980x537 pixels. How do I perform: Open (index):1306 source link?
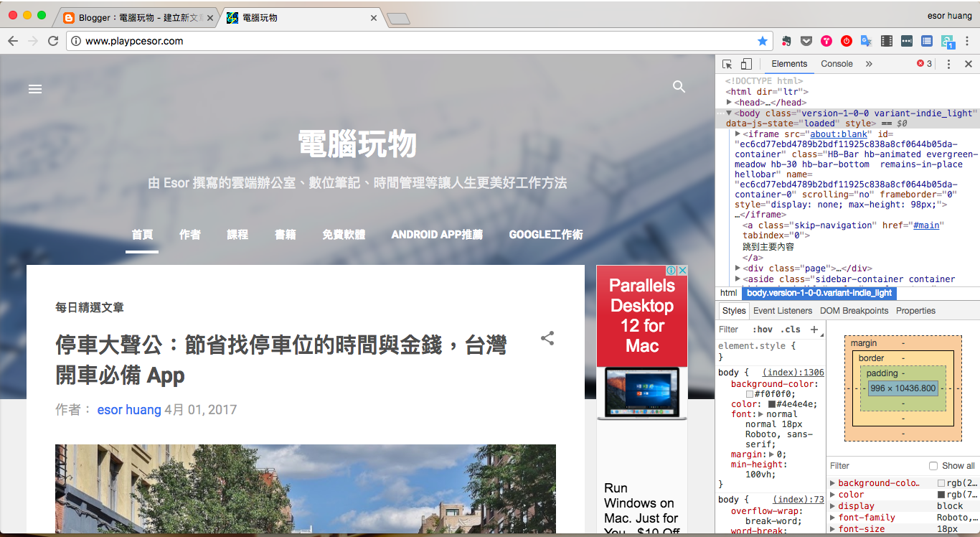pos(793,373)
